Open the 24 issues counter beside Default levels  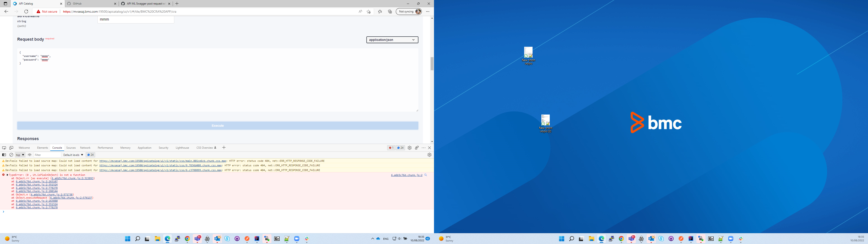click(x=91, y=155)
